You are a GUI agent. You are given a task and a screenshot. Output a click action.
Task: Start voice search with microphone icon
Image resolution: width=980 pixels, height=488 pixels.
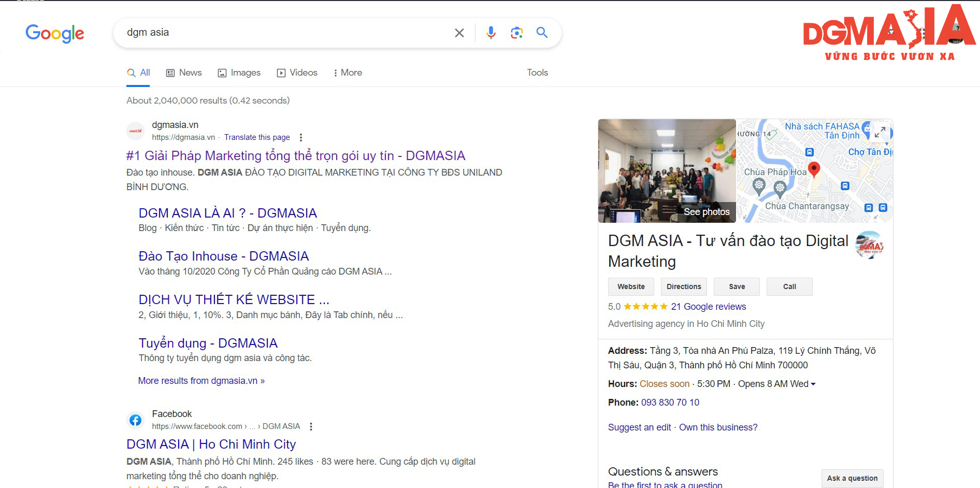(491, 33)
